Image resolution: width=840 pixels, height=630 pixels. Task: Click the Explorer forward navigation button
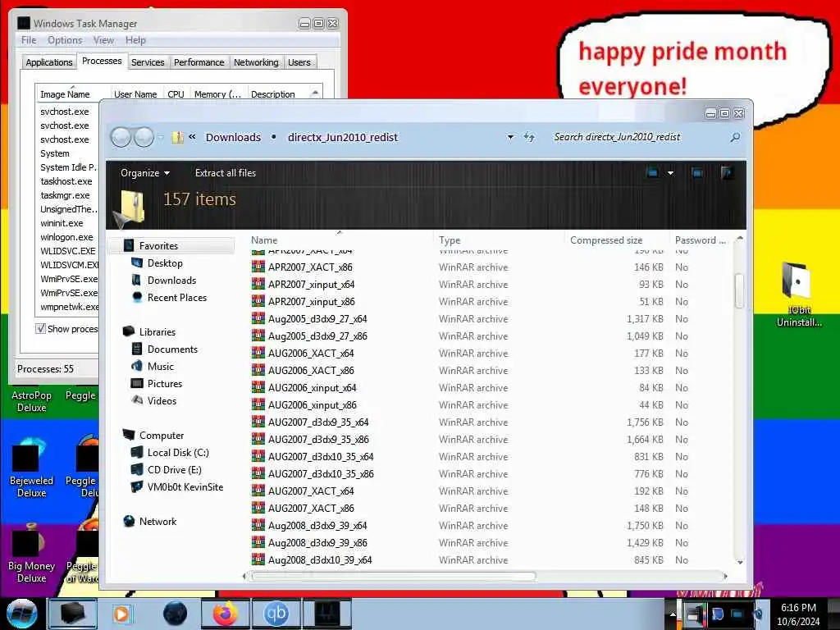coord(144,137)
